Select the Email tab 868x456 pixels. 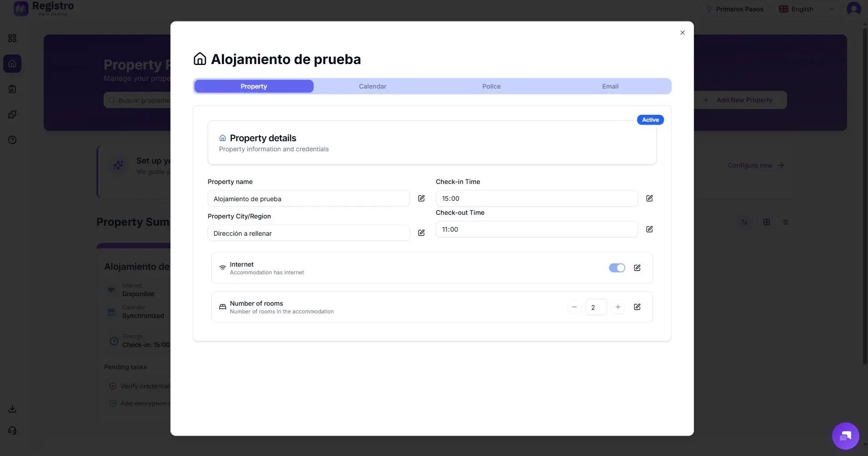click(610, 86)
